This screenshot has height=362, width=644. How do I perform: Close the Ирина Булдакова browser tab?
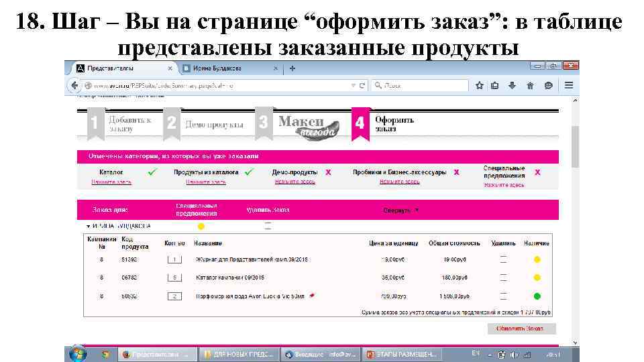276,68
